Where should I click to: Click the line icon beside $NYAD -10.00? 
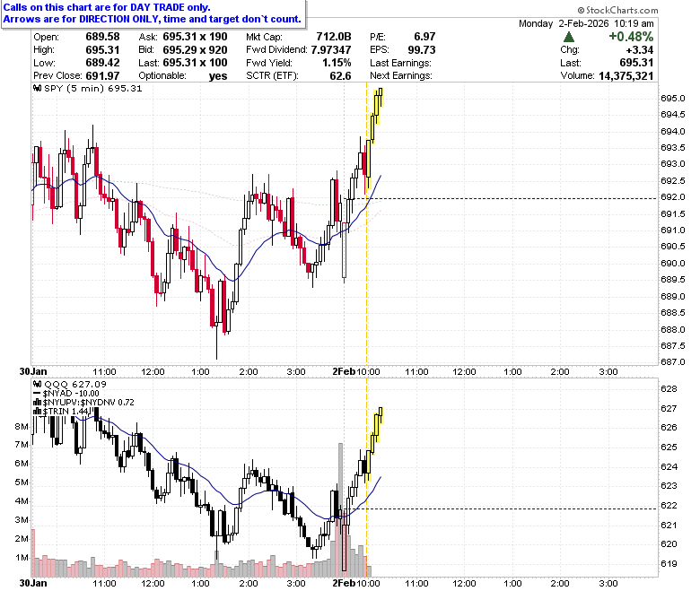(x=37, y=393)
